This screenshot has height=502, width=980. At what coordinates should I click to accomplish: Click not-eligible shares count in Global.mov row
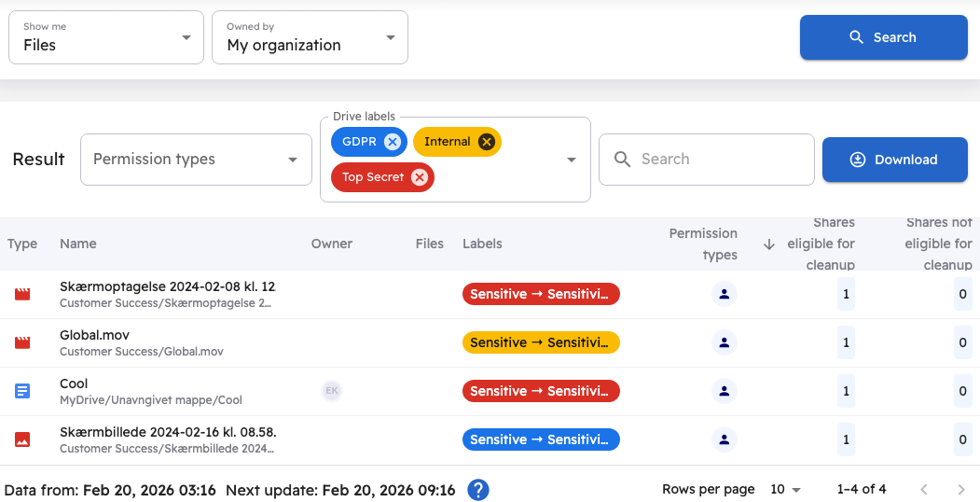point(963,342)
